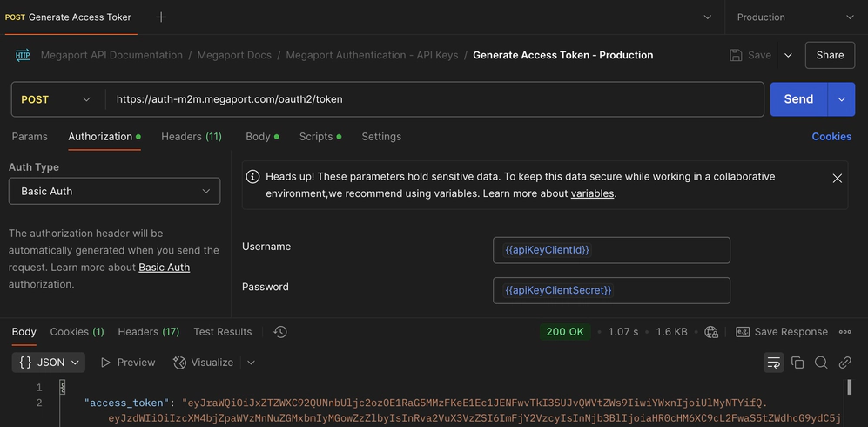Open a new request tab with plus icon
The height and width of the screenshot is (427, 868).
pos(161,17)
